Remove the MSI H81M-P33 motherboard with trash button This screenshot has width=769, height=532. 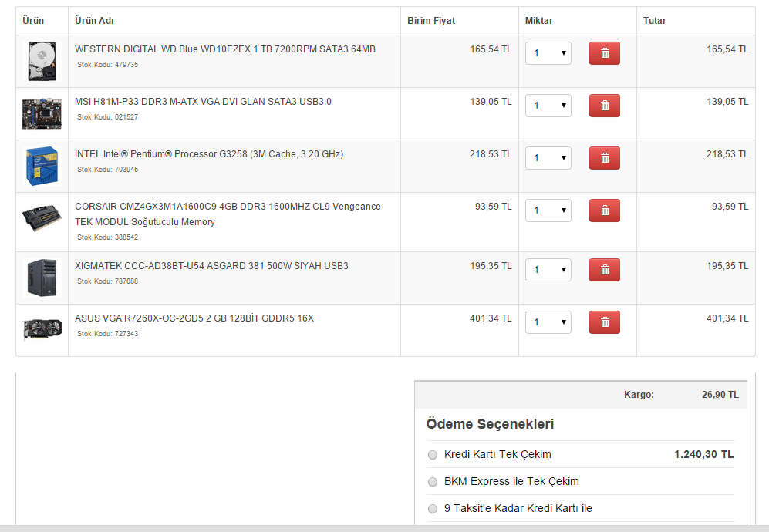(604, 106)
